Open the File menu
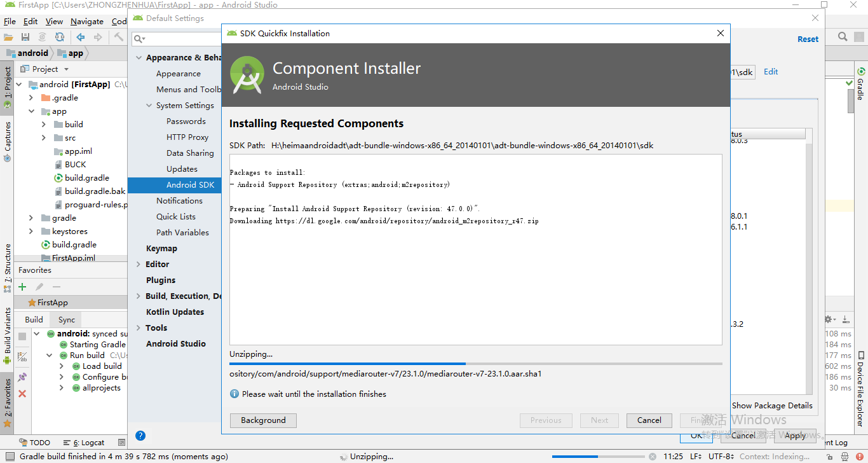This screenshot has width=868, height=463. [10, 21]
